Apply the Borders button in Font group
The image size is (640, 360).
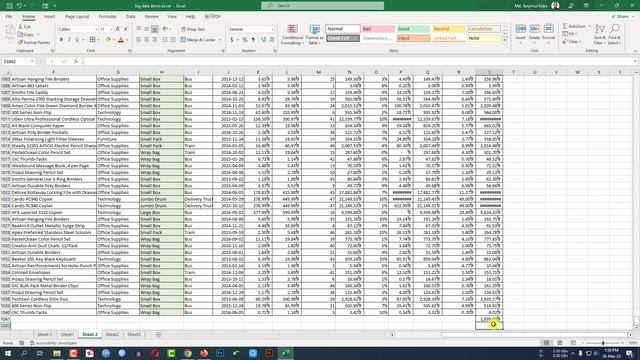[93, 40]
